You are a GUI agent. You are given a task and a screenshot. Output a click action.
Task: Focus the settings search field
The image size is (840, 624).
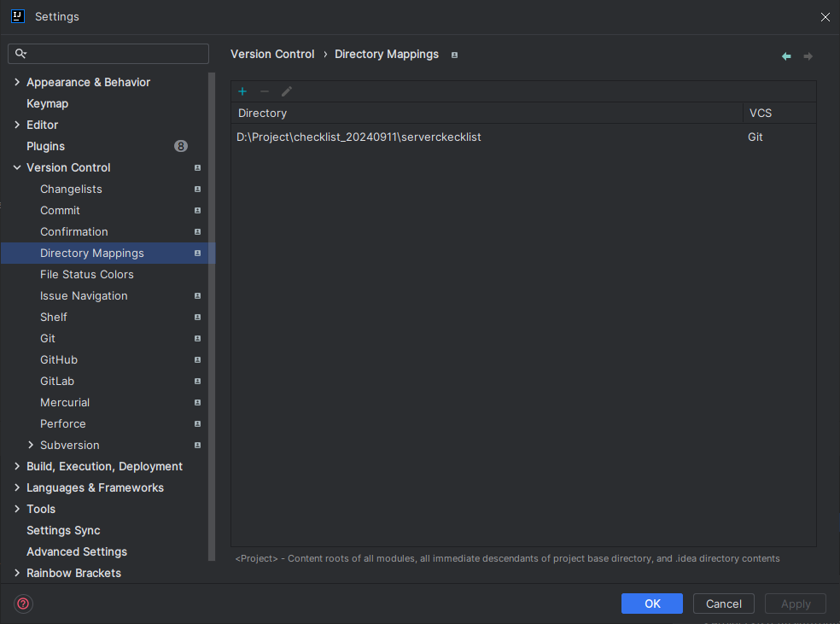[x=108, y=54]
